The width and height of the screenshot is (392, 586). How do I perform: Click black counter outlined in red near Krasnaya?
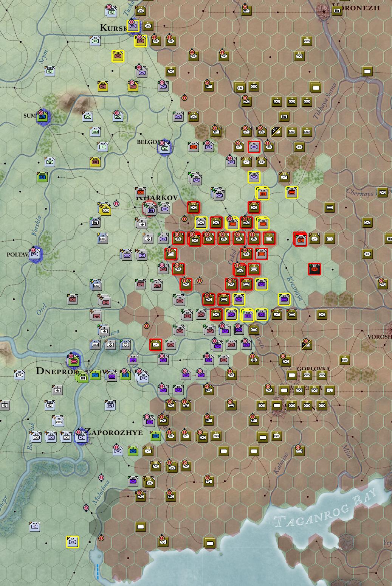pyautogui.click(x=315, y=269)
